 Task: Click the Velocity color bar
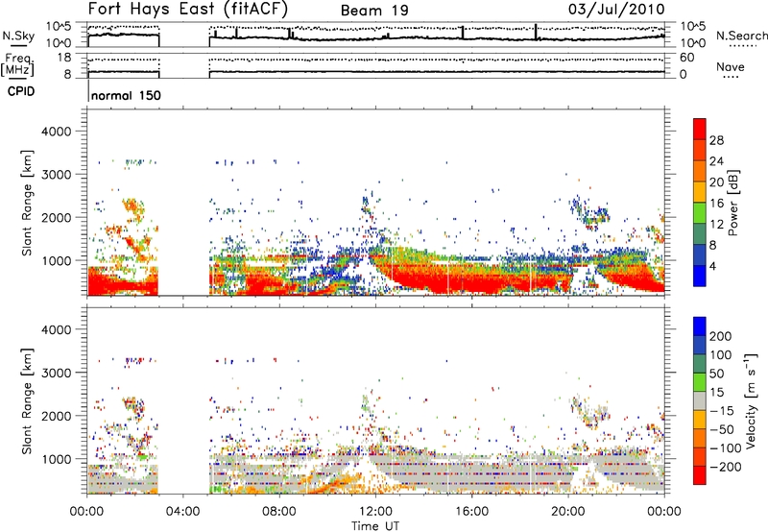pyautogui.click(x=700, y=400)
